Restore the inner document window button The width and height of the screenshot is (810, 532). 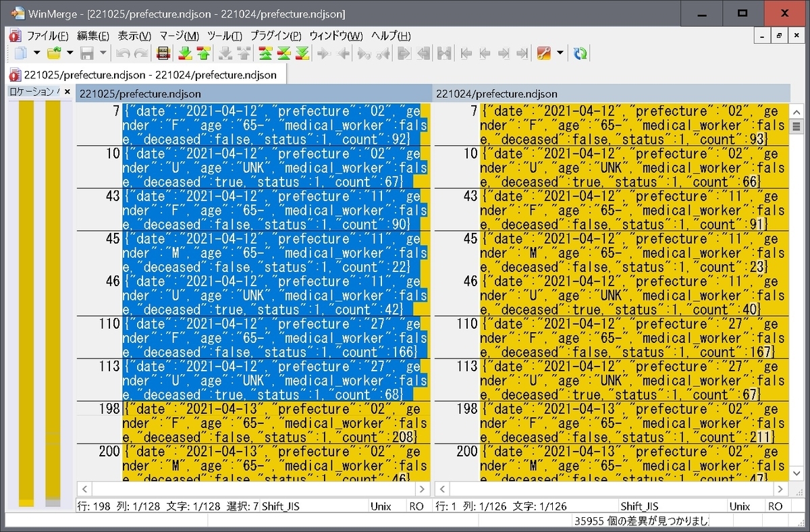pyautogui.click(x=779, y=36)
